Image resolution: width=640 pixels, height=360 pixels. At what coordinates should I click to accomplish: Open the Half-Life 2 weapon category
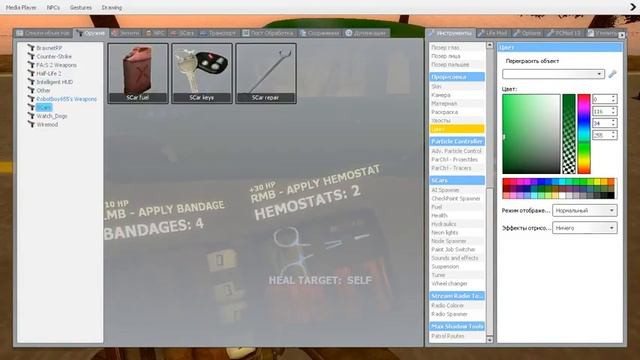pos(49,73)
